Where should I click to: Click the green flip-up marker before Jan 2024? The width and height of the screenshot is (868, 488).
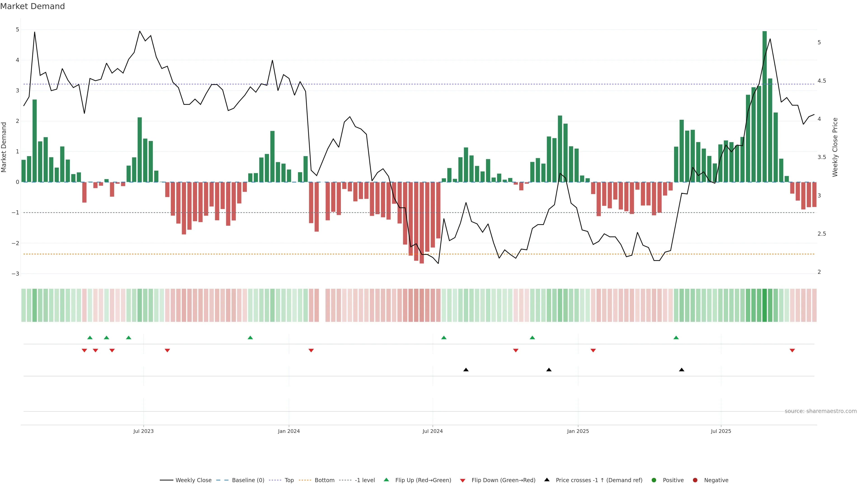coord(250,338)
